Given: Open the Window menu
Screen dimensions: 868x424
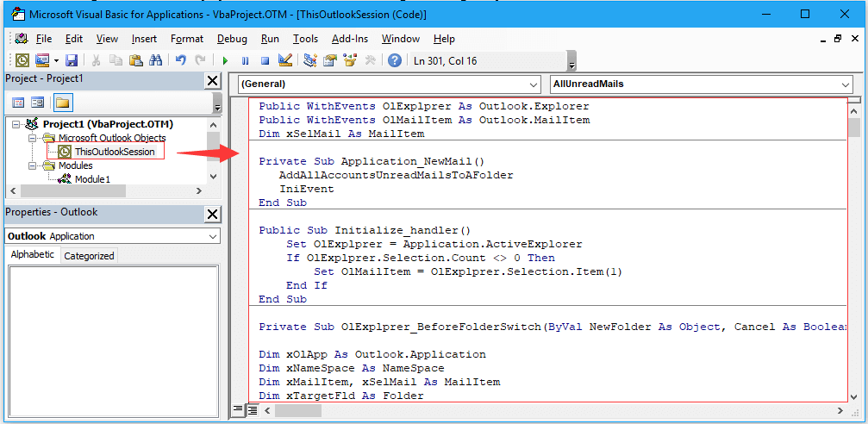Looking at the screenshot, I should click(x=401, y=39).
